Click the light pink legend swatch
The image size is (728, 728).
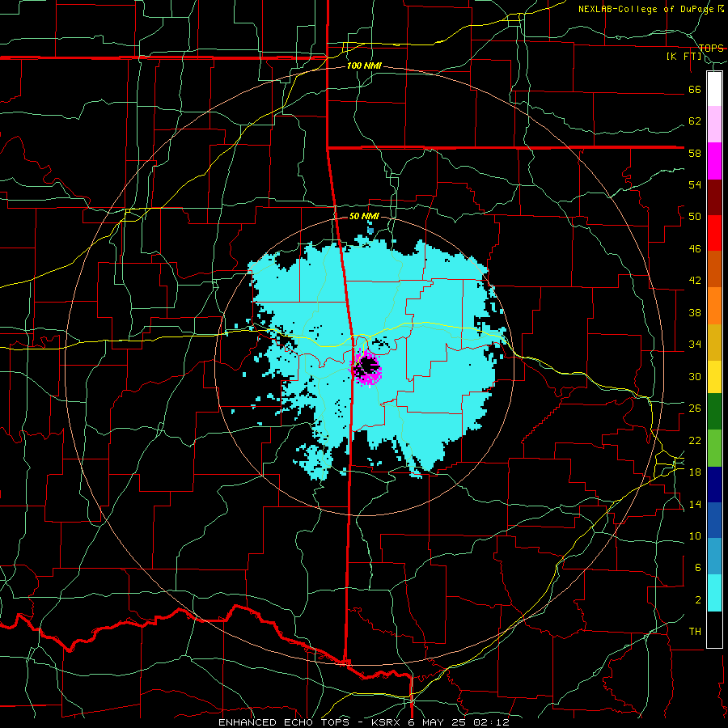point(714,125)
